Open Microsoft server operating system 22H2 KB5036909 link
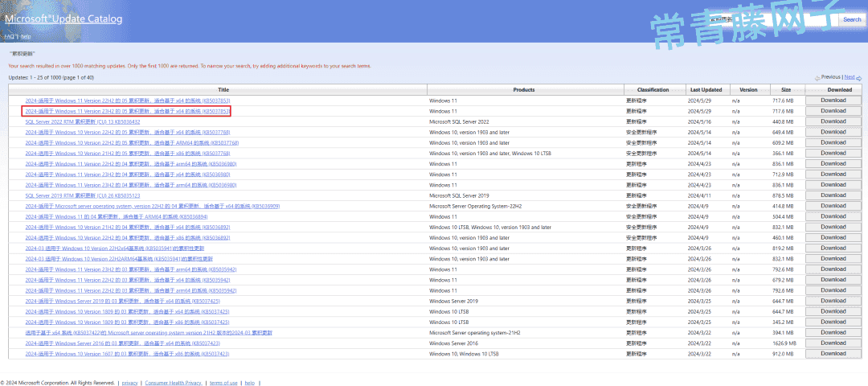The height and width of the screenshot is (386, 868). [x=152, y=206]
